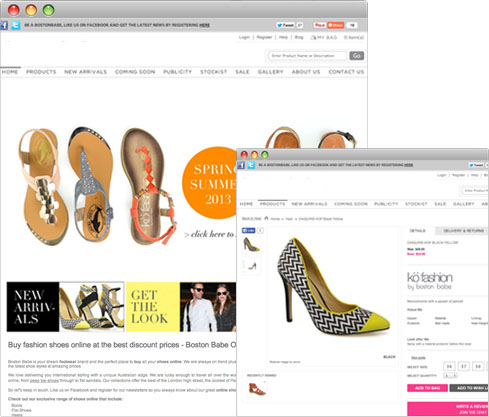
Task: Select HOME in the front window menu
Action: pyautogui.click(x=246, y=204)
